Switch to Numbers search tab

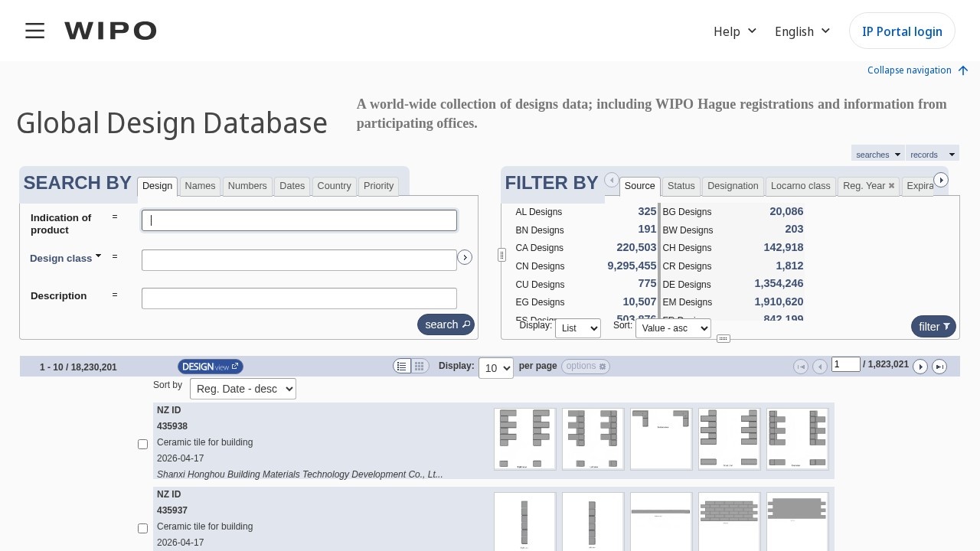(x=247, y=186)
